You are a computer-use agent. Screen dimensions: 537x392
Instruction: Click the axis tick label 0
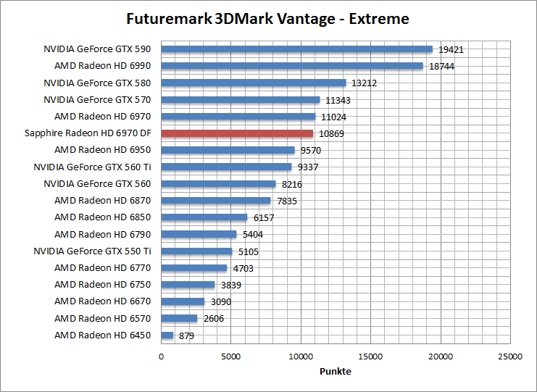click(x=162, y=356)
